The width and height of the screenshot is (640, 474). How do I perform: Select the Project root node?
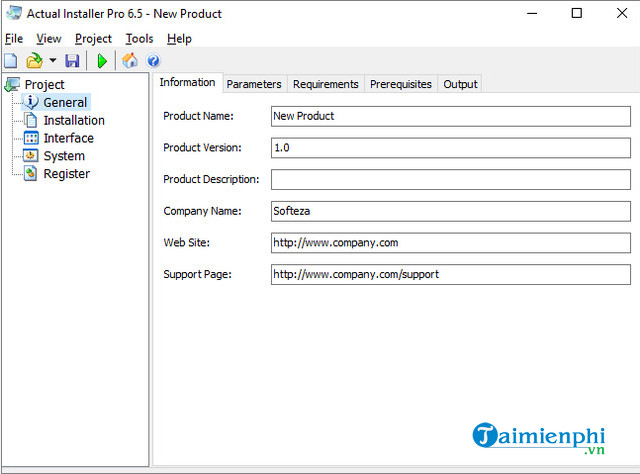click(x=44, y=85)
